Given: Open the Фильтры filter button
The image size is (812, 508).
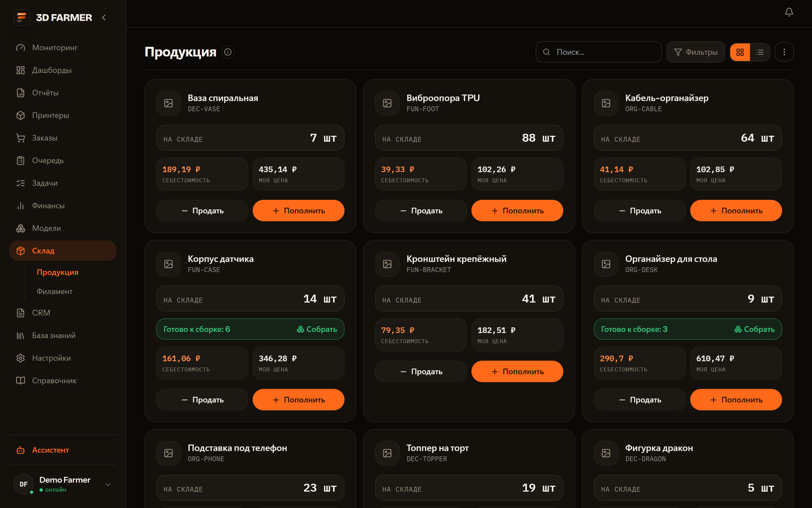Looking at the screenshot, I should click(696, 52).
